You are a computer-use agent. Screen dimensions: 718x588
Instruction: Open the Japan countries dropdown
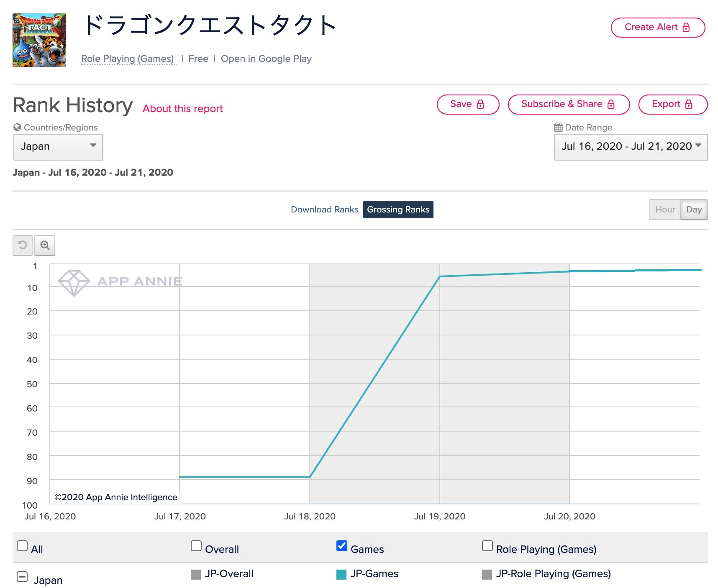[x=58, y=147]
